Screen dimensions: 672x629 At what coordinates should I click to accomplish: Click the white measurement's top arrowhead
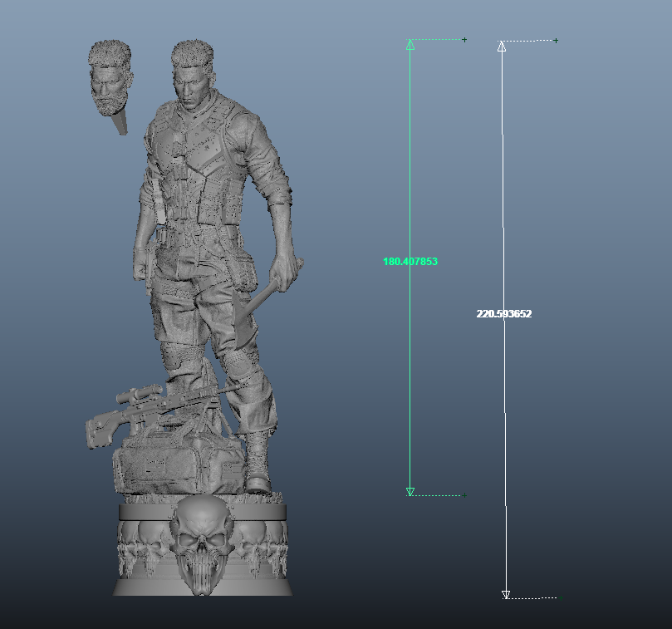tap(502, 47)
